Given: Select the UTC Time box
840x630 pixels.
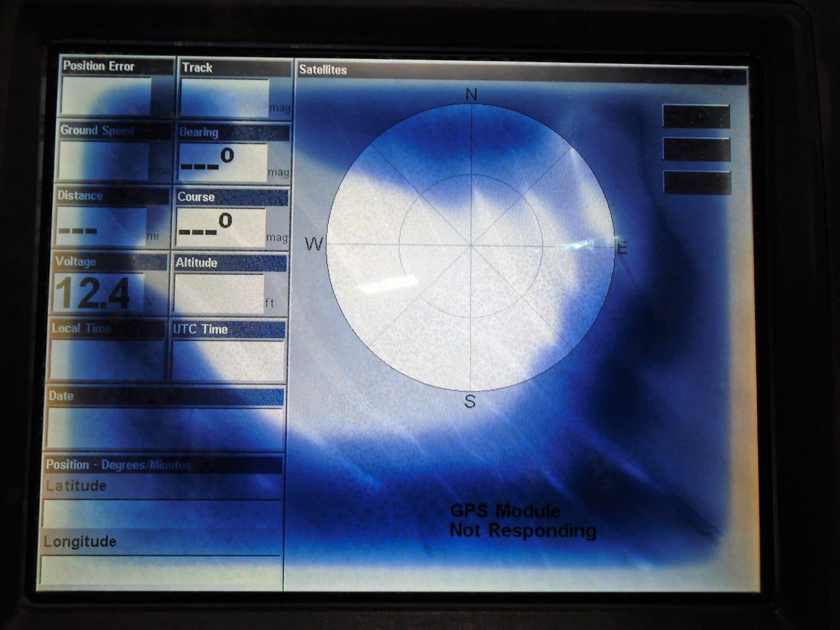Looking at the screenshot, I should pos(228,361).
